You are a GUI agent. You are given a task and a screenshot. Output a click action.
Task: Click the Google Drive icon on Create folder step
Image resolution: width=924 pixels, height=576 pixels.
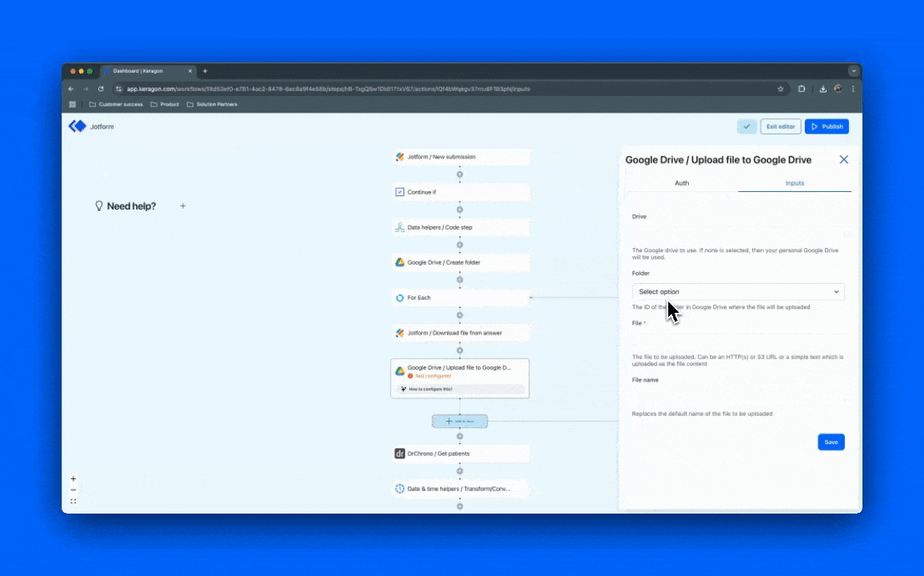[400, 262]
